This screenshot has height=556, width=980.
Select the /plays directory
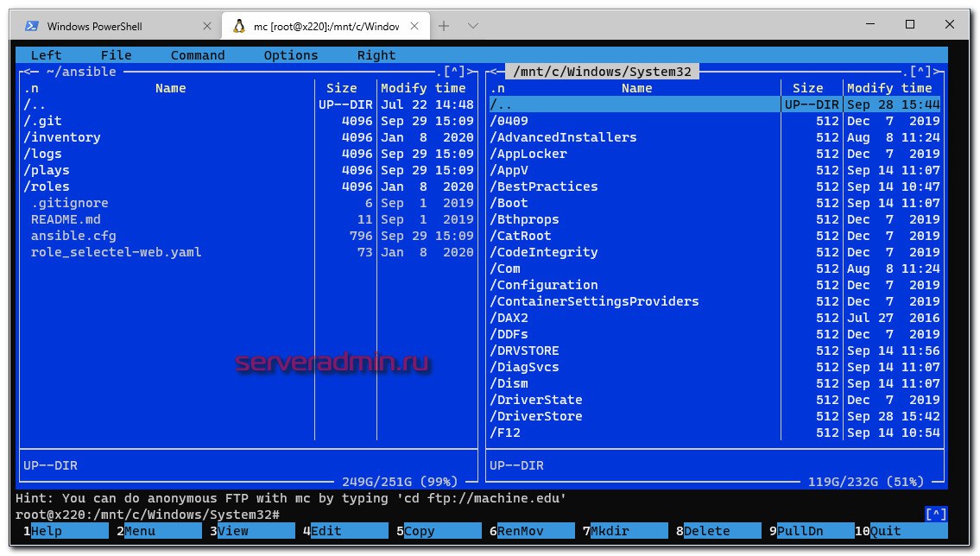pos(249,170)
